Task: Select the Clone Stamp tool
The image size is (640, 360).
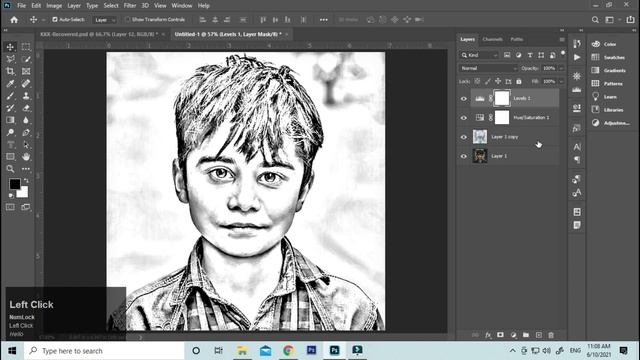Action: (x=26, y=96)
